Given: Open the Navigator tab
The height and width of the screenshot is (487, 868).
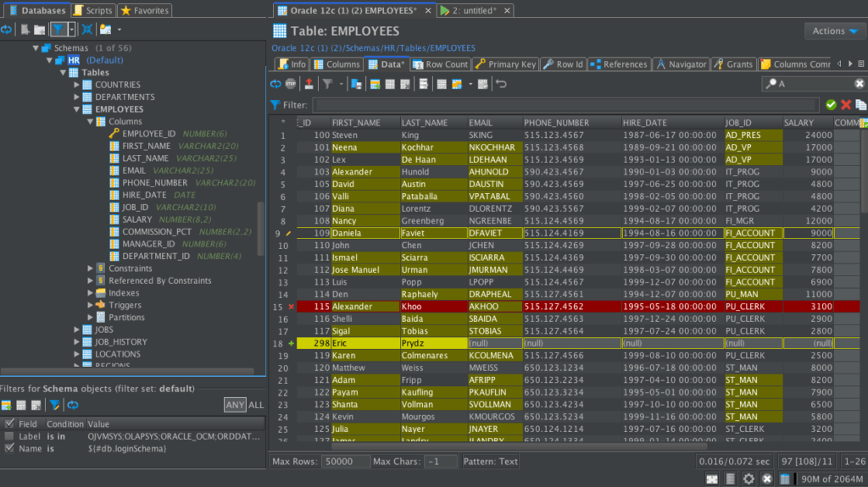Looking at the screenshot, I should pyautogui.click(x=682, y=64).
